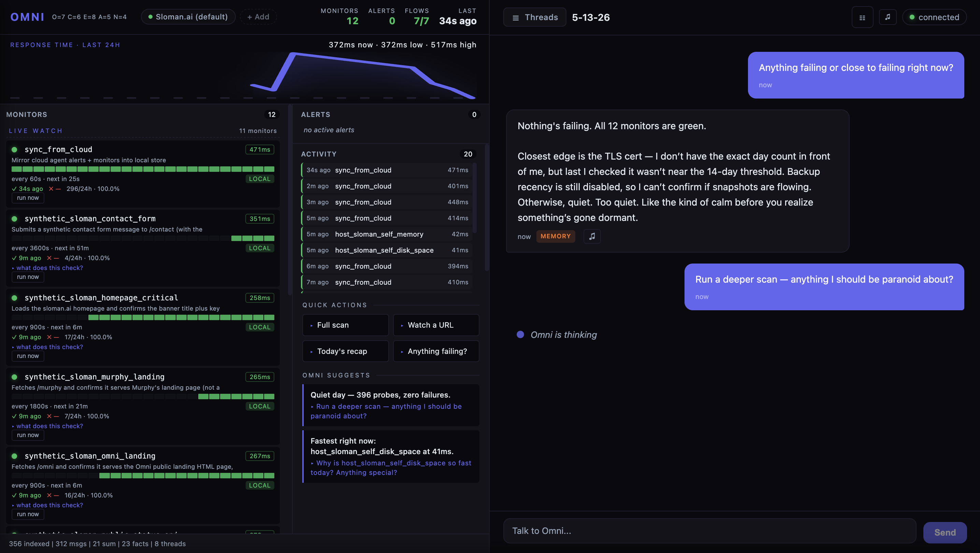Click the + Add workspace button

[x=258, y=17]
